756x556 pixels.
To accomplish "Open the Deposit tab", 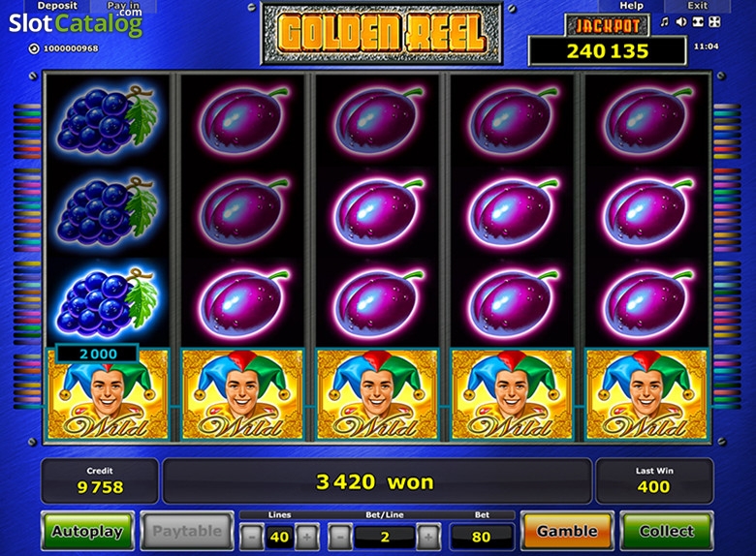I will point(57,6).
